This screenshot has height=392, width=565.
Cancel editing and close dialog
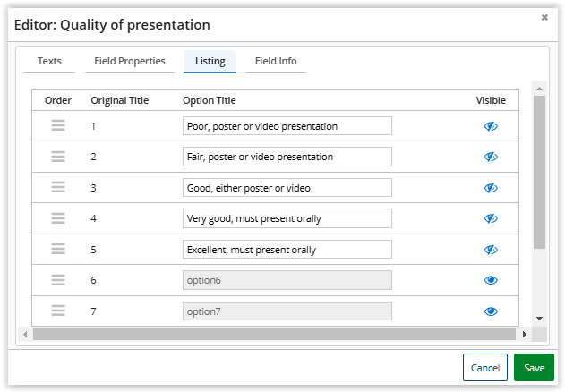point(484,368)
